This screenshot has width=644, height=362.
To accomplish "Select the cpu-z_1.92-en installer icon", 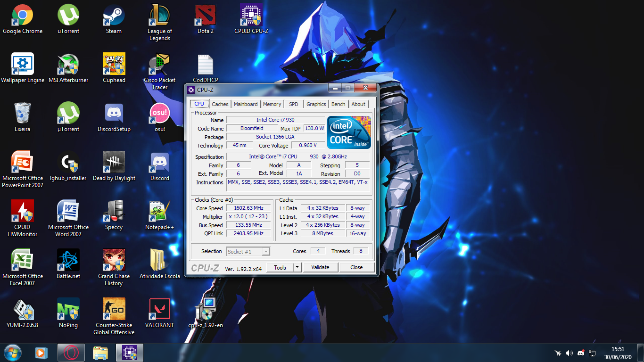I will pos(206,314).
